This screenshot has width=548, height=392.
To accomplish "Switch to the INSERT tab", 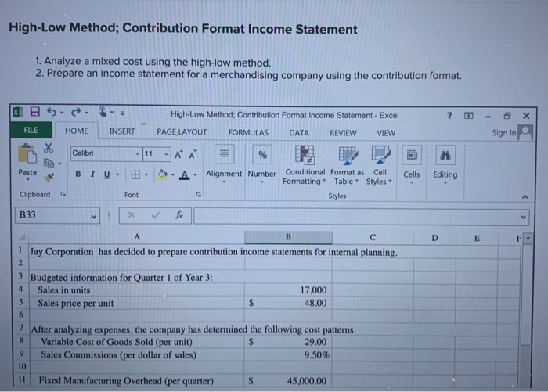I will coord(122,131).
